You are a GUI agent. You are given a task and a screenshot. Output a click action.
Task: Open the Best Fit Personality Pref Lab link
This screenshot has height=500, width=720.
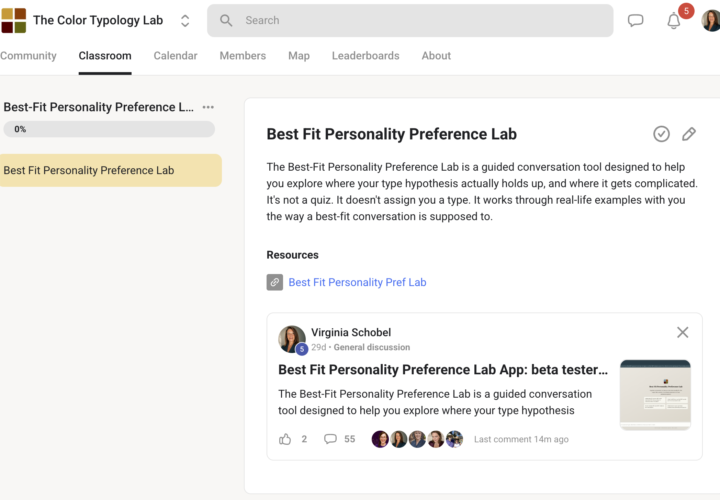click(x=357, y=282)
